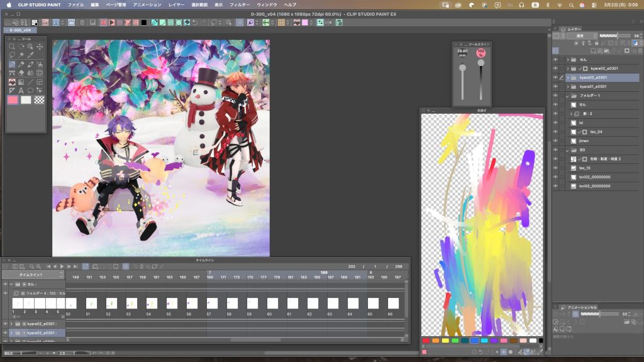Select the Balloon tool

(31, 90)
